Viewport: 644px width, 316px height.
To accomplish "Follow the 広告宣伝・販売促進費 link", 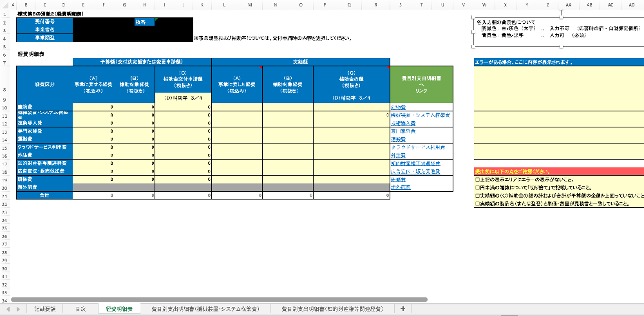I will pyautogui.click(x=415, y=172).
